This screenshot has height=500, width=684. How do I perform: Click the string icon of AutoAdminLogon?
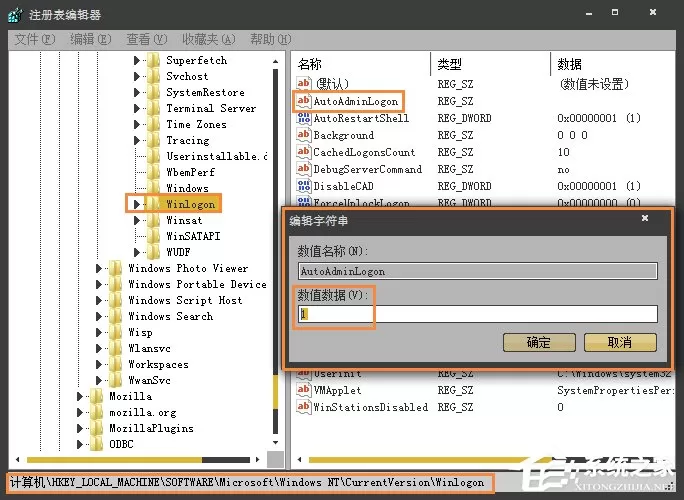(x=304, y=101)
